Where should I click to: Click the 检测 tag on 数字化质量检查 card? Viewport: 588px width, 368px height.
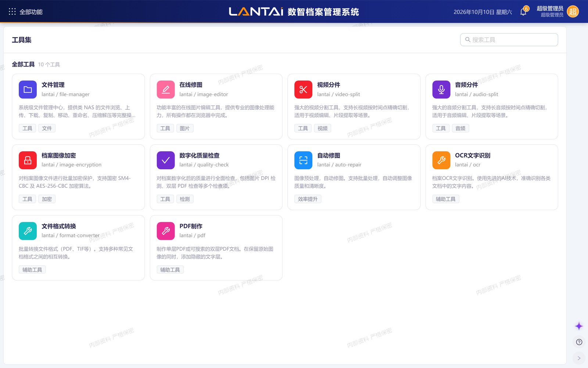185,199
